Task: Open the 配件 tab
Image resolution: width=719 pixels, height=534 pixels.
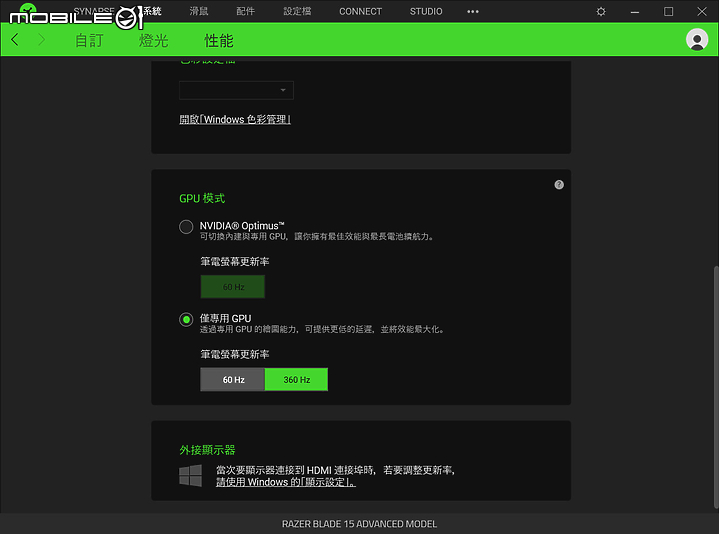Action: (x=245, y=11)
